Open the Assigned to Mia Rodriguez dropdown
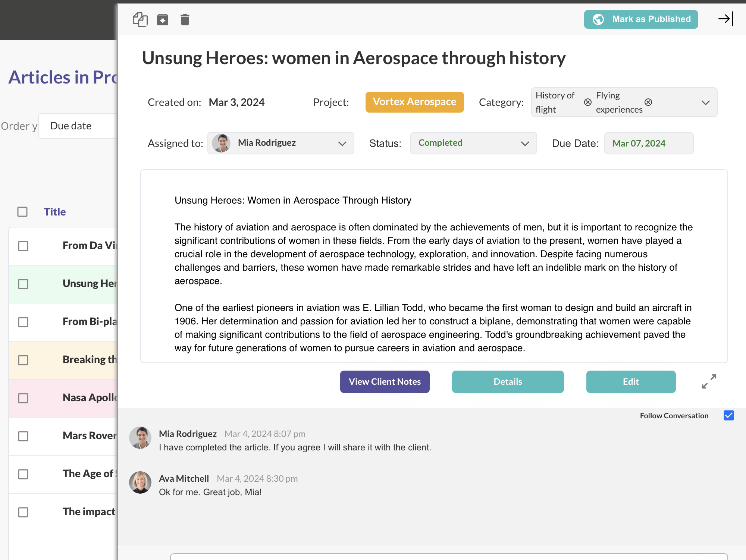This screenshot has width=746, height=560. coord(280,143)
